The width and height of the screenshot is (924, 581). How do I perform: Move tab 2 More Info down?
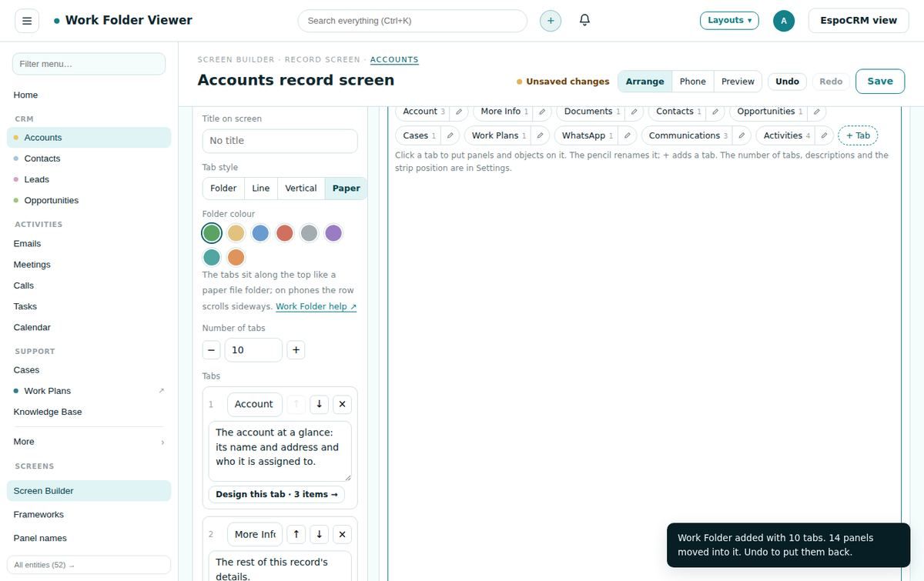click(x=319, y=534)
